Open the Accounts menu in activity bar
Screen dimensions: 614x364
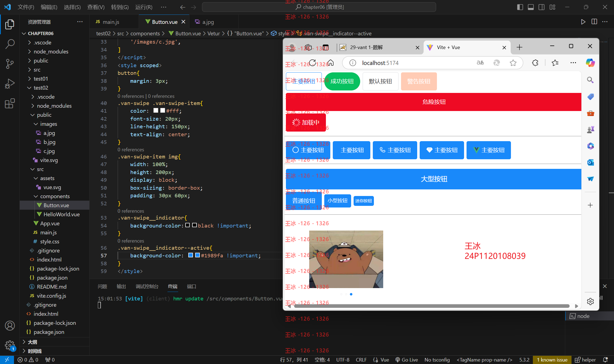point(10,326)
